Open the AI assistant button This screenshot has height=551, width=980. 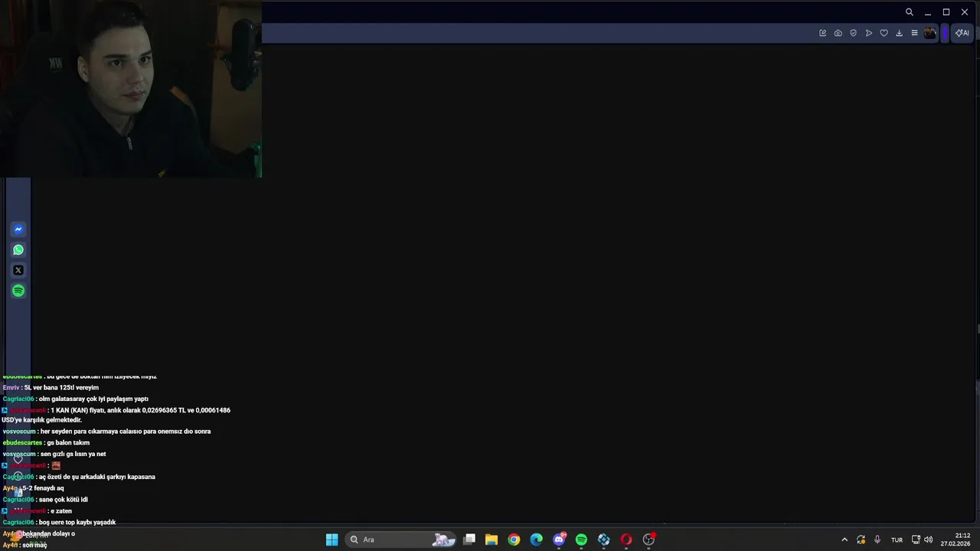pos(962,33)
